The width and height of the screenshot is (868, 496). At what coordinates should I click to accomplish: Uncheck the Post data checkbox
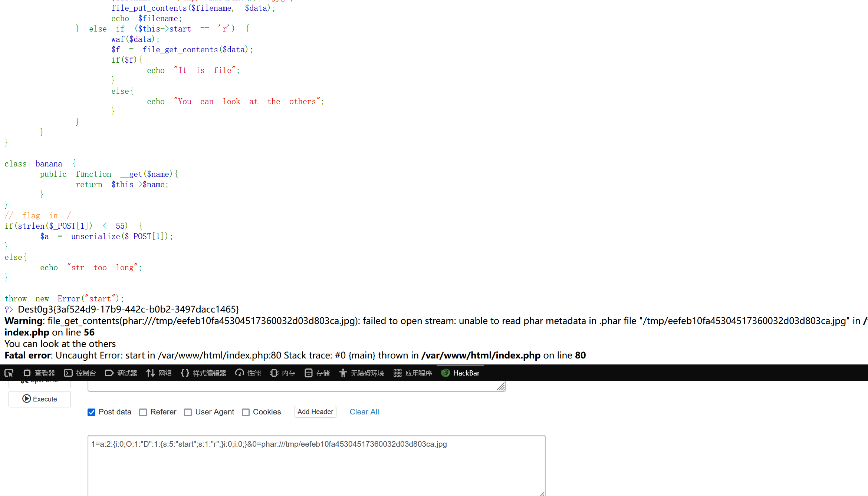(x=92, y=412)
